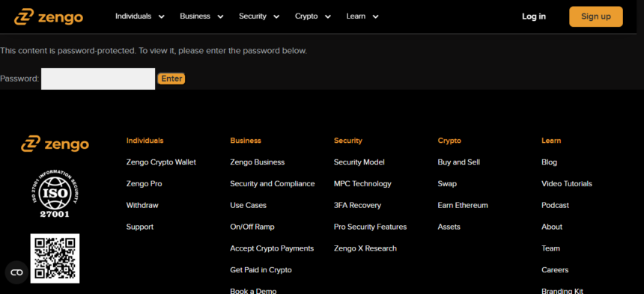Open the Support footer link
644x294 pixels.
point(139,227)
